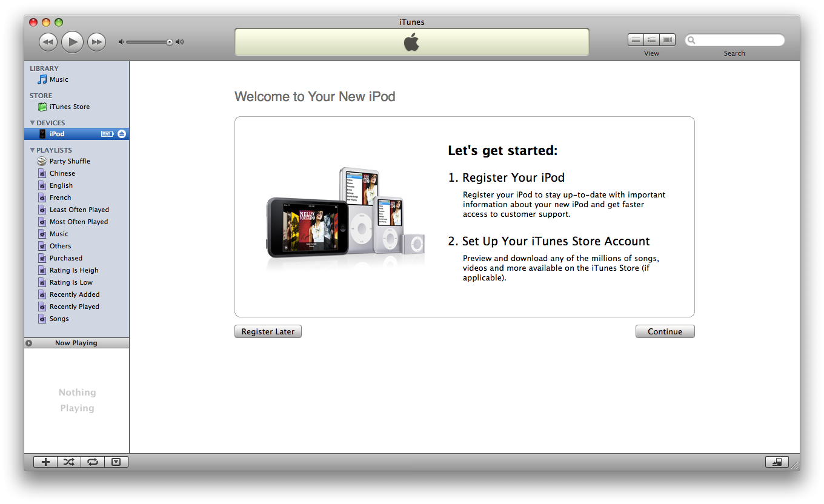Minimize the iTunes window

coord(46,22)
